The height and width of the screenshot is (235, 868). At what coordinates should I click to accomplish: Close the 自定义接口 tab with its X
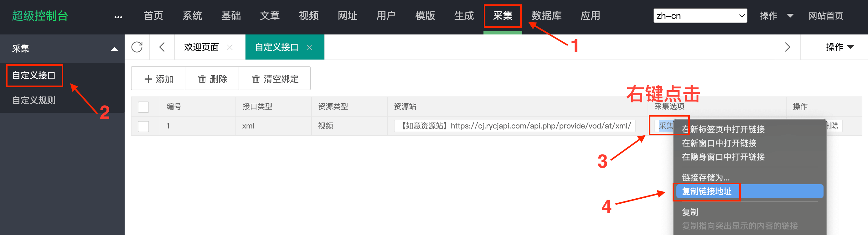(309, 48)
